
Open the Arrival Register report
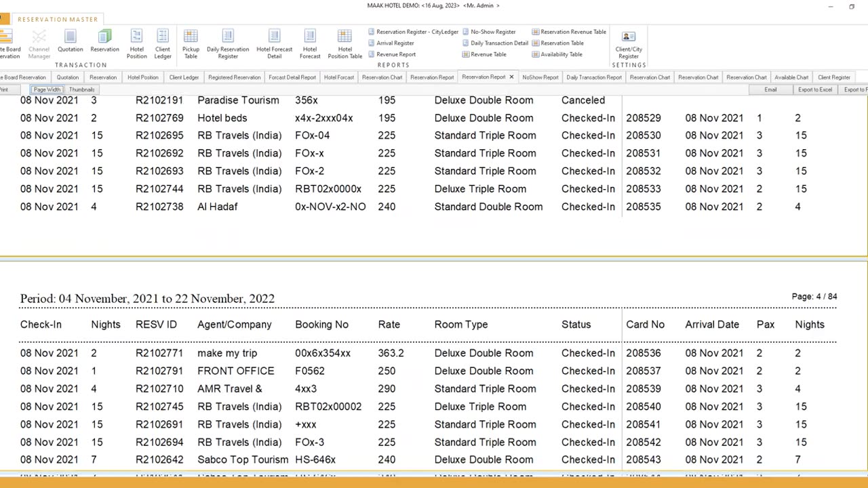(x=391, y=43)
